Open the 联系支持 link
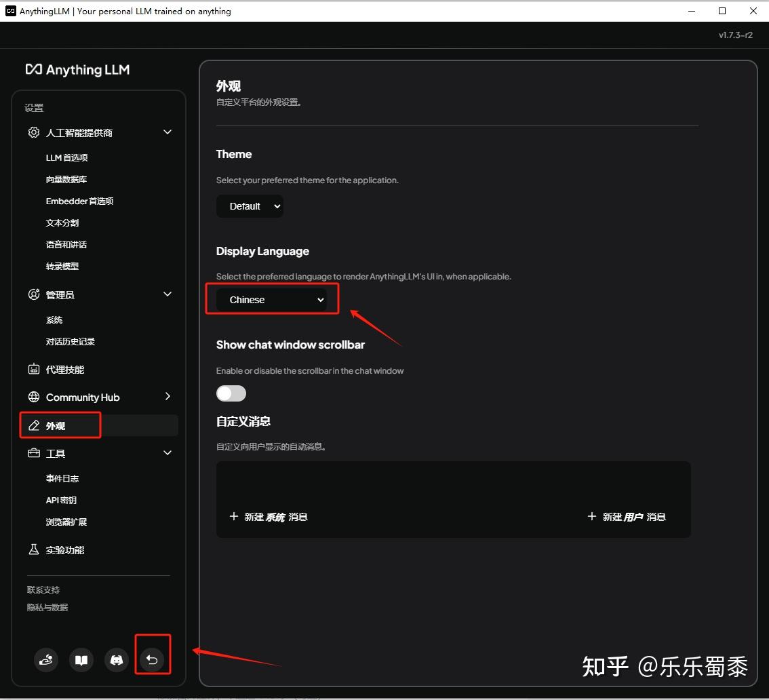This screenshot has height=700, width=769. (43, 589)
